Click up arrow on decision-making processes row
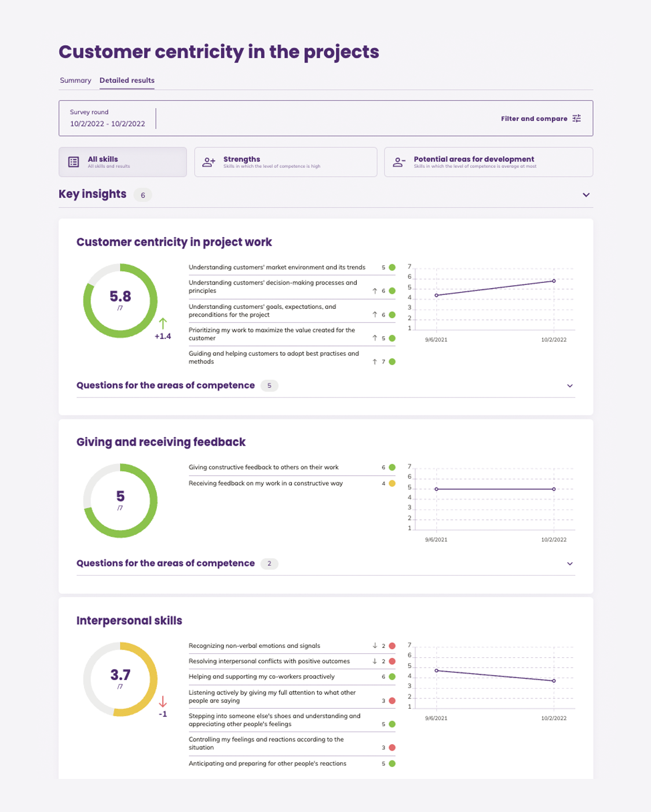651x812 pixels. pos(375,291)
